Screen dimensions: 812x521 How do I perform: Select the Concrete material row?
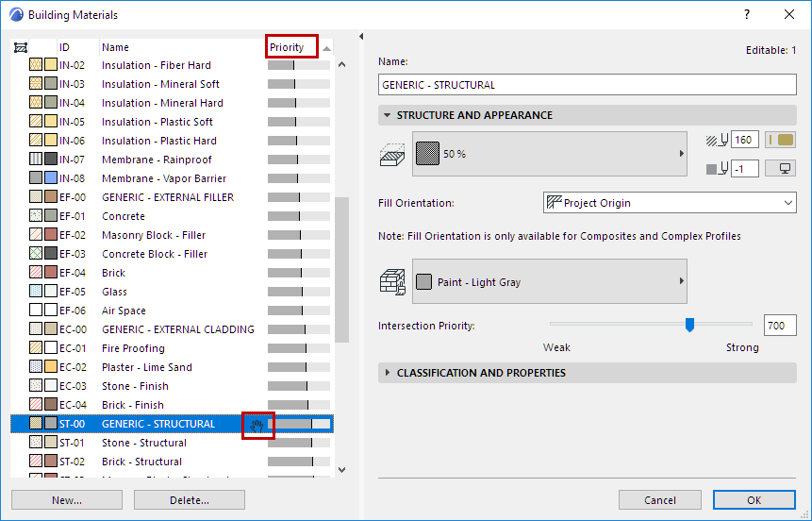pos(172,216)
